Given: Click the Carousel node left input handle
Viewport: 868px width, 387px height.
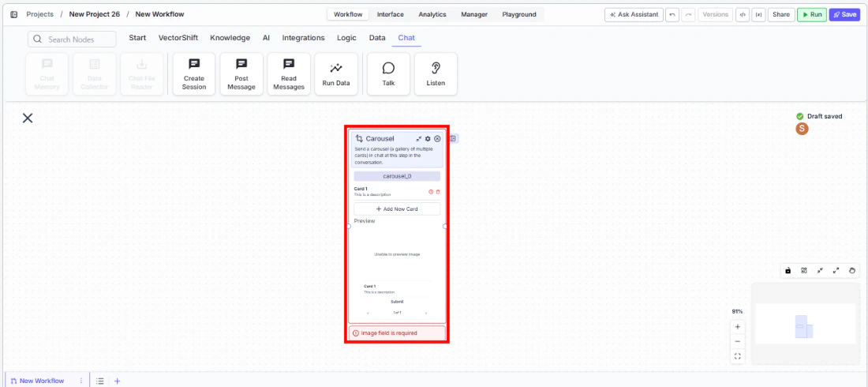Looking at the screenshot, I should 349,226.
